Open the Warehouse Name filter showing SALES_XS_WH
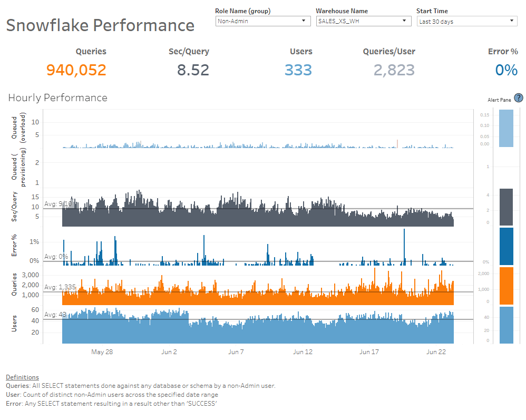 [364, 21]
